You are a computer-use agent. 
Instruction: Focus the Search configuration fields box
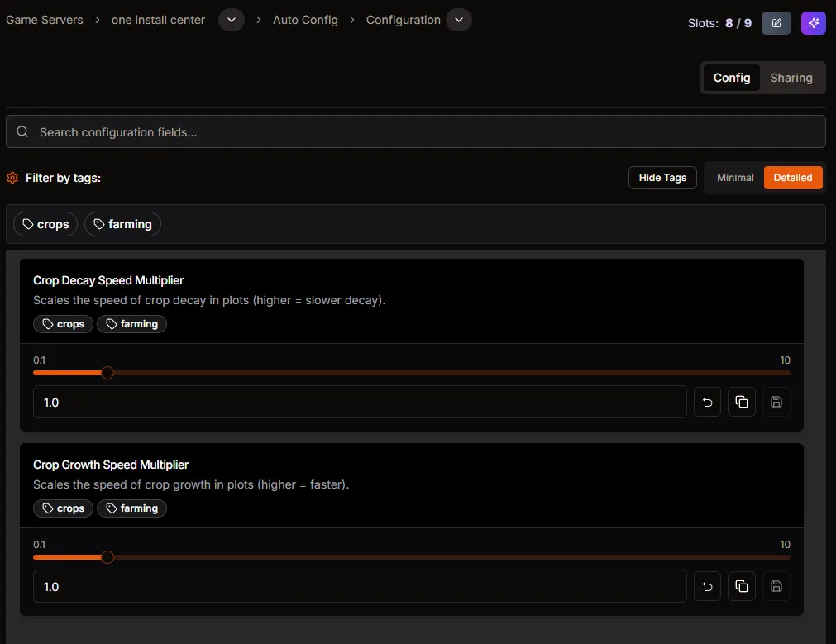pos(415,132)
